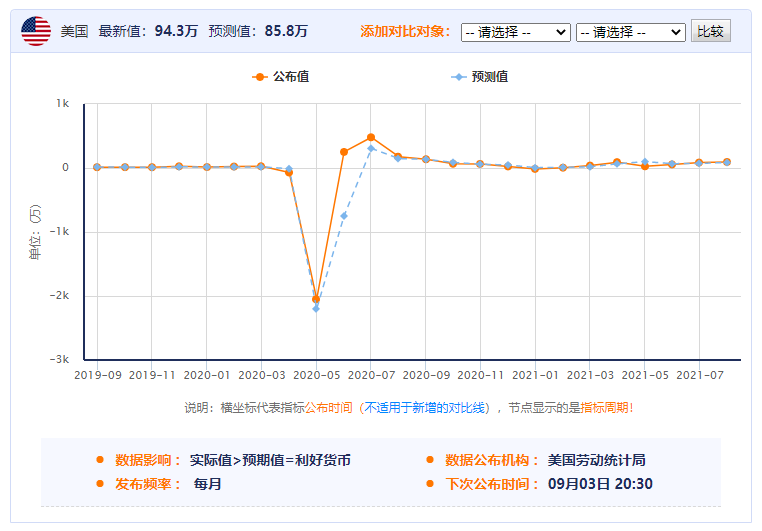
Task: Select the blue forecast point at 2020-06
Action: (344, 216)
